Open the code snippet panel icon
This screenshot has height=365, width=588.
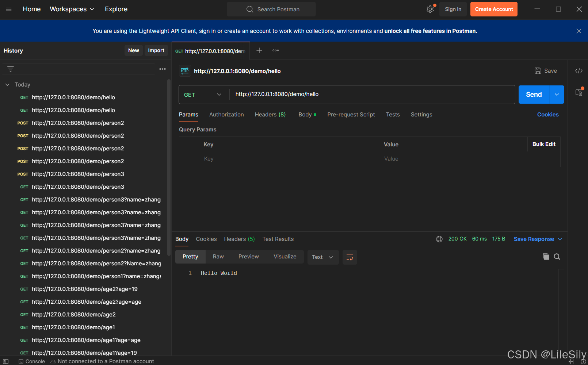(x=579, y=71)
